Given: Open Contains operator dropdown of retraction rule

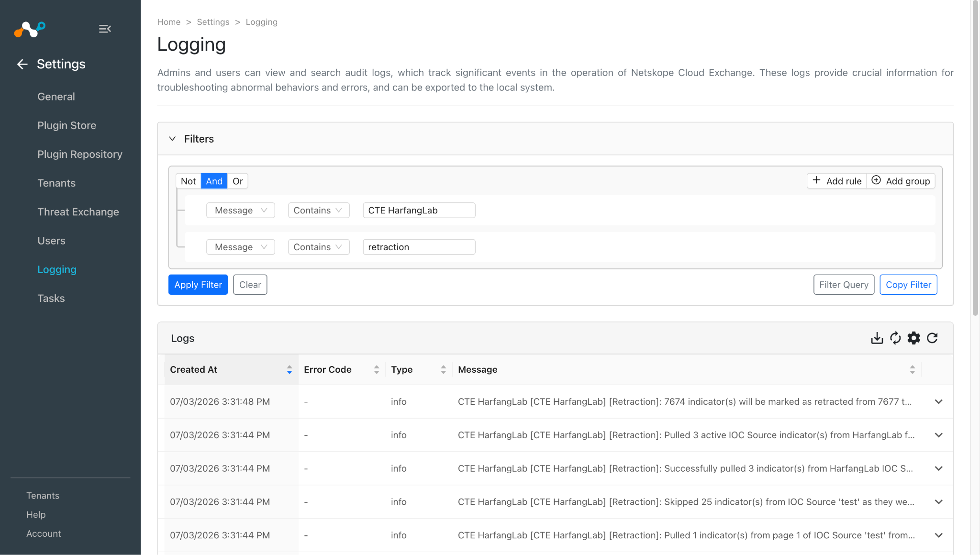Looking at the screenshot, I should (319, 247).
